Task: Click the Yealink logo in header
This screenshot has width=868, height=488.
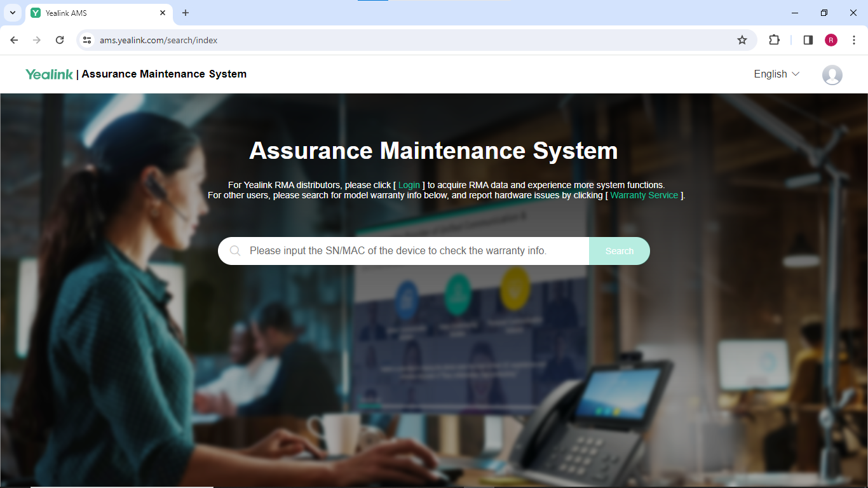Action: [50, 74]
